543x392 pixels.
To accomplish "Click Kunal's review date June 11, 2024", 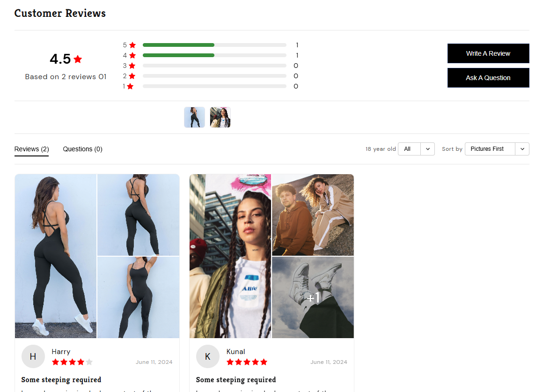I will pos(329,362).
